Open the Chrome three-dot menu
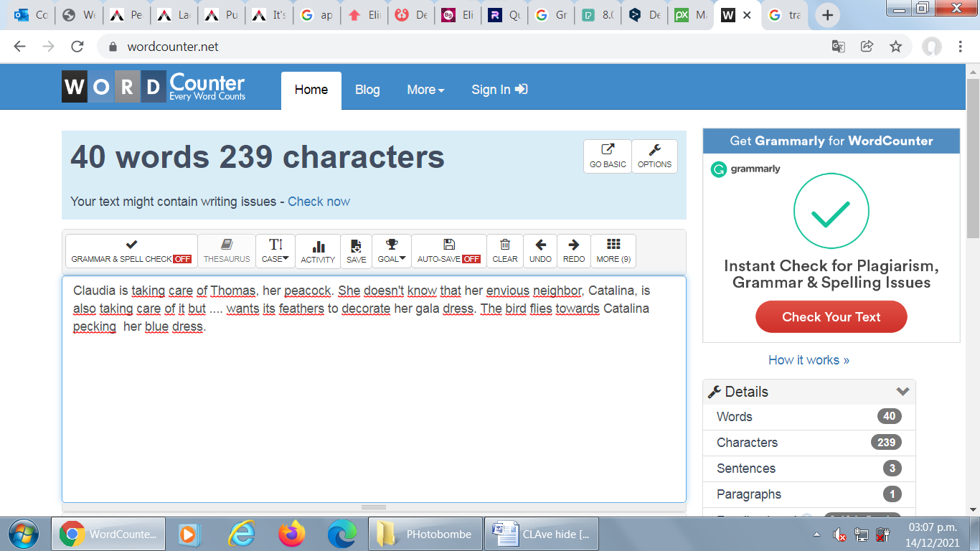 (961, 47)
